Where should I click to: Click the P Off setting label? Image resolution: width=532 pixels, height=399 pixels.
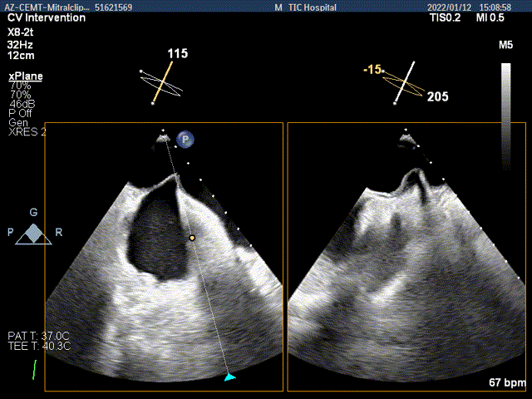tap(20, 113)
